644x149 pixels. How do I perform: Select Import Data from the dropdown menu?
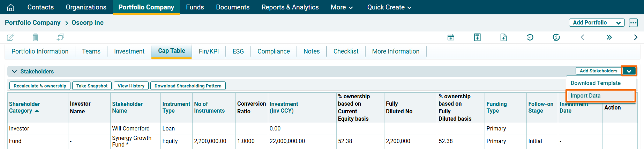click(585, 95)
